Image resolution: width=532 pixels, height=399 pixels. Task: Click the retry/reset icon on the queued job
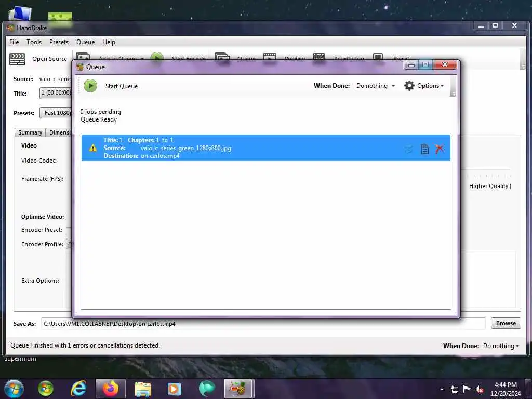pyautogui.click(x=409, y=149)
